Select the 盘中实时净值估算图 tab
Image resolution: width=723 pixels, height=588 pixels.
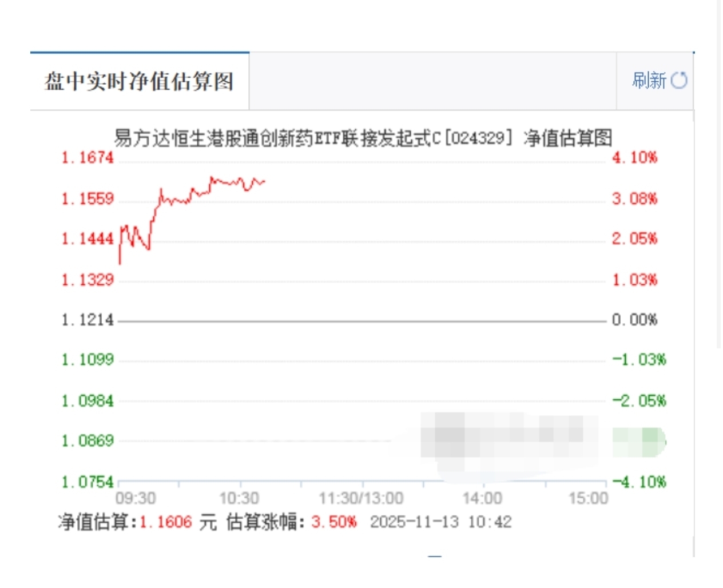[x=140, y=81]
